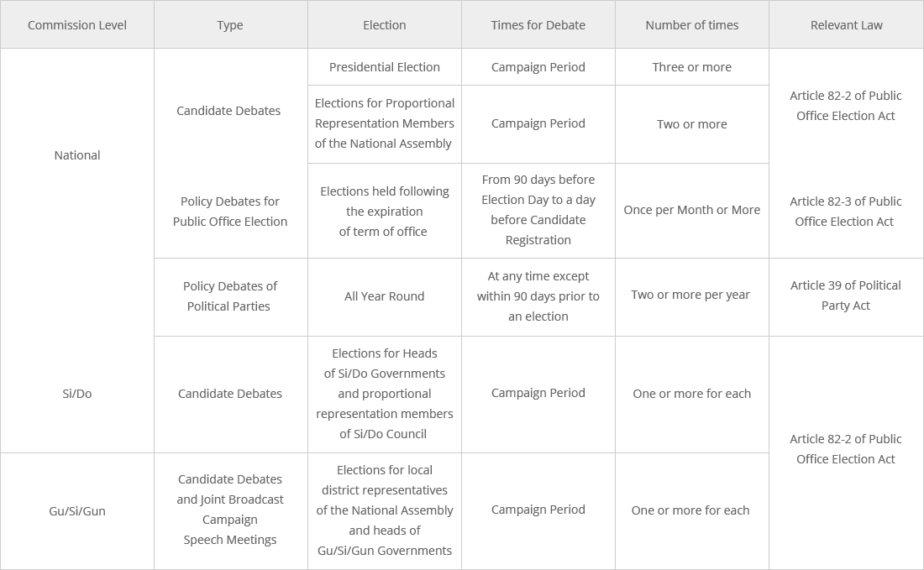Click Elections for Proportional Representation Members cell
The width and height of the screenshot is (924, 570).
(385, 123)
